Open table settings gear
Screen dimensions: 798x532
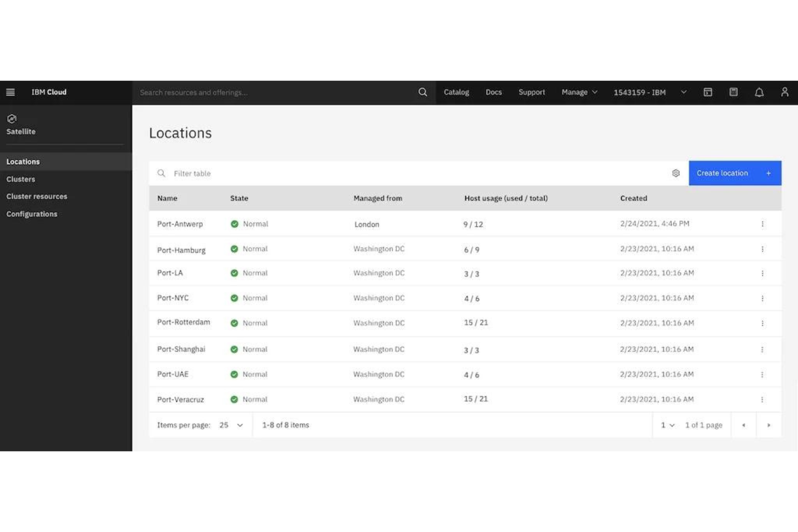[x=676, y=173]
